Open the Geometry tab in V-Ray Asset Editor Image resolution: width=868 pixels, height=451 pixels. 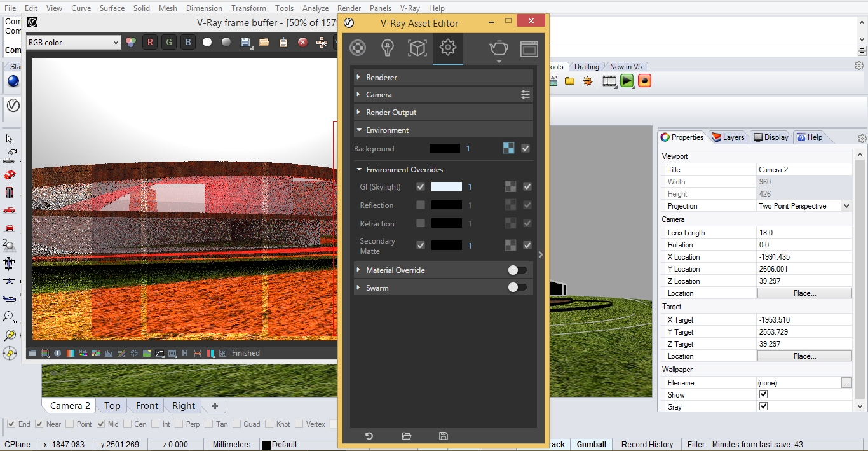click(x=417, y=48)
